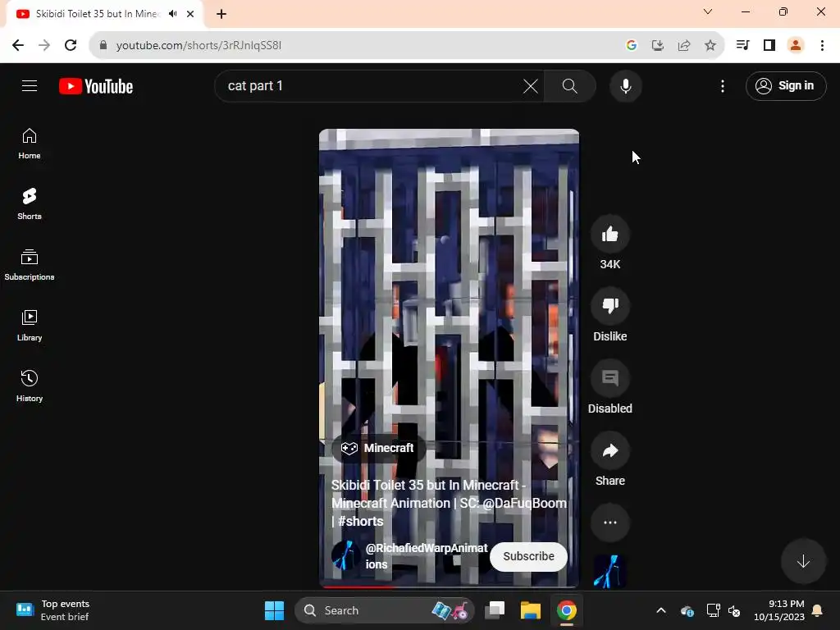The height and width of the screenshot is (630, 840).
Task: Open History in the sidebar
Action: click(x=30, y=386)
